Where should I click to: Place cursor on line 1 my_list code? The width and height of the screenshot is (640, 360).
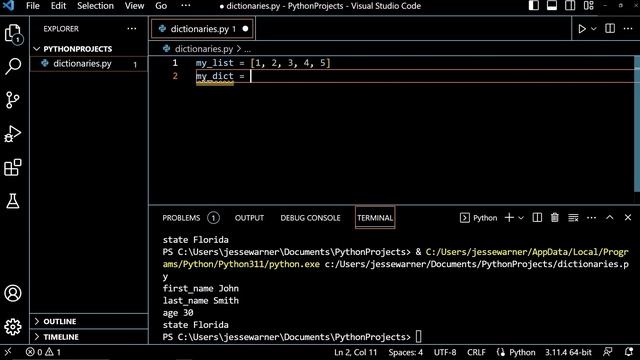pyautogui.click(x=263, y=63)
